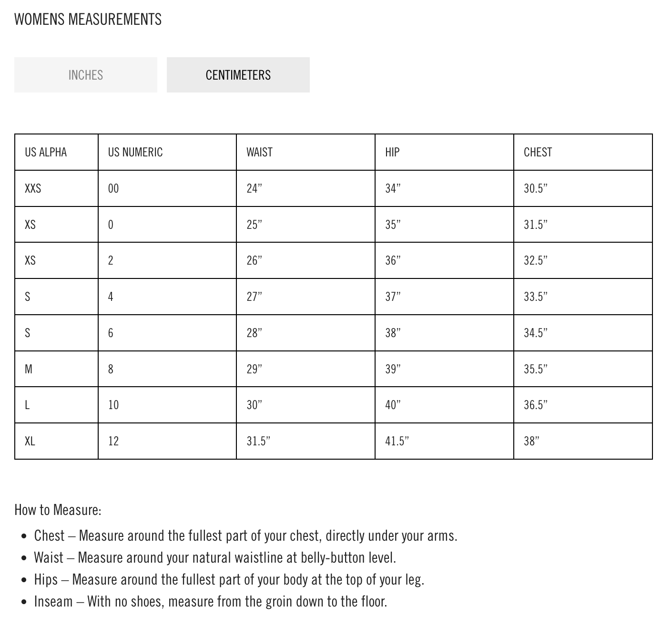Image resolution: width=672 pixels, height=617 pixels.
Task: Click the Inseam measuring instruction
Action: tap(210, 601)
